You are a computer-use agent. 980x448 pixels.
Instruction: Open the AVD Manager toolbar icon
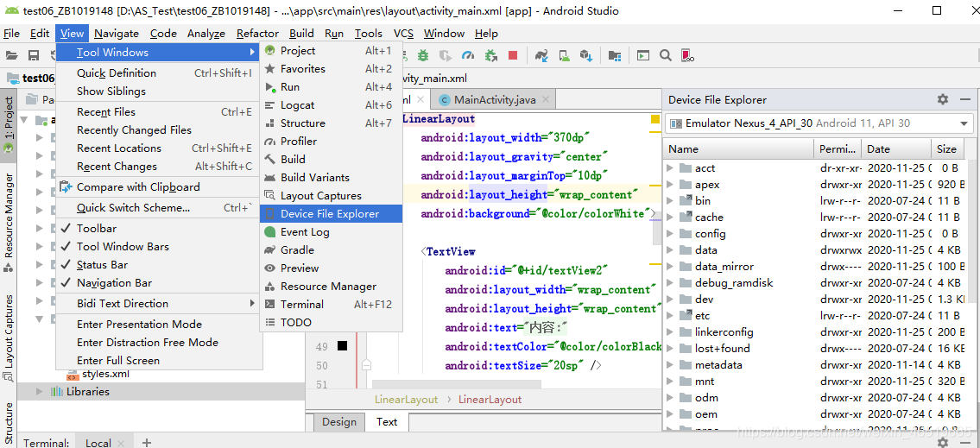point(564,55)
